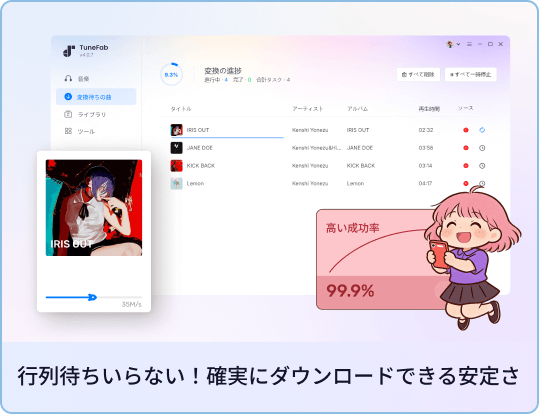Select the JANE DOE song title
The image size is (539, 414).
tap(200, 148)
